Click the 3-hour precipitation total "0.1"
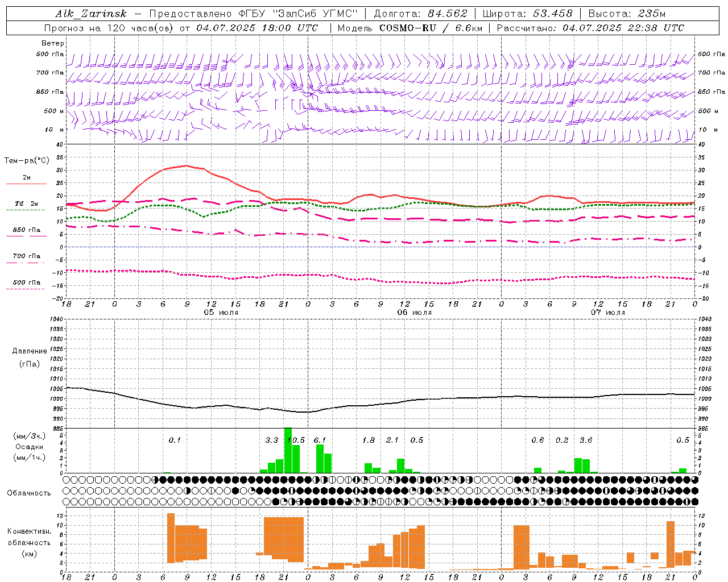Image resolution: width=728 pixels, height=582 pixels. (175, 440)
